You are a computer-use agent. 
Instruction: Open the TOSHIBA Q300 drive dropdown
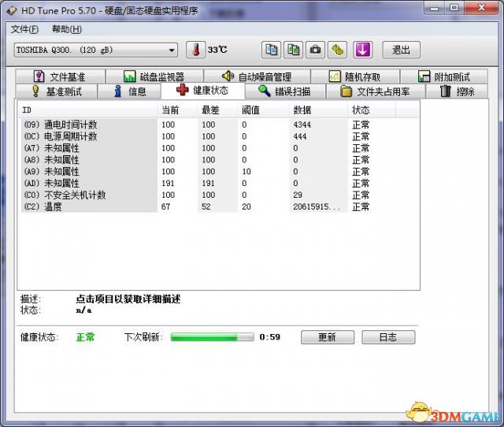(x=96, y=50)
